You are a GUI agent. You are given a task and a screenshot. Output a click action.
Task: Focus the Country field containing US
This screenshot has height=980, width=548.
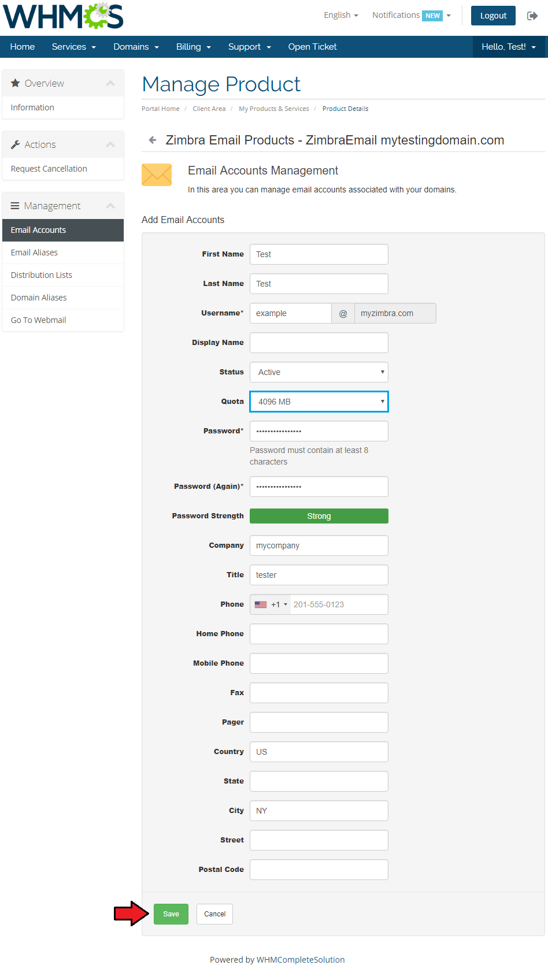(x=319, y=752)
